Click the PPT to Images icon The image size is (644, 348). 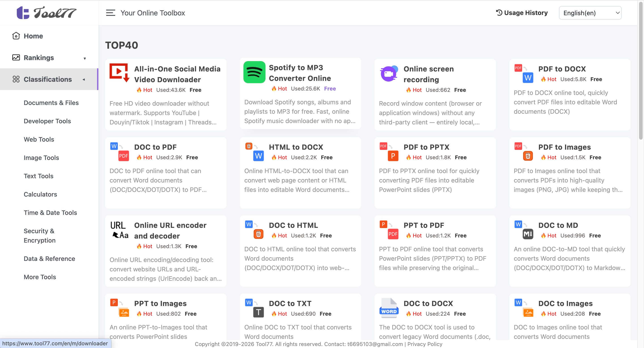(x=119, y=308)
